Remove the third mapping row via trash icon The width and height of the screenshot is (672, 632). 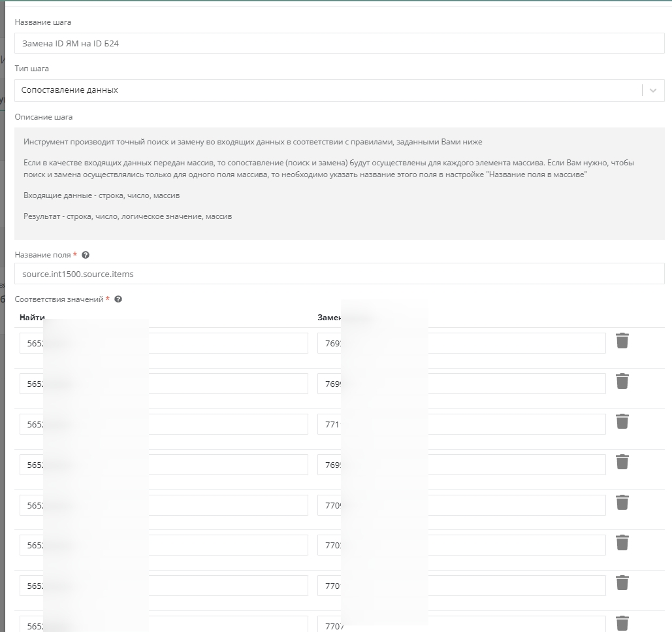coord(622,422)
